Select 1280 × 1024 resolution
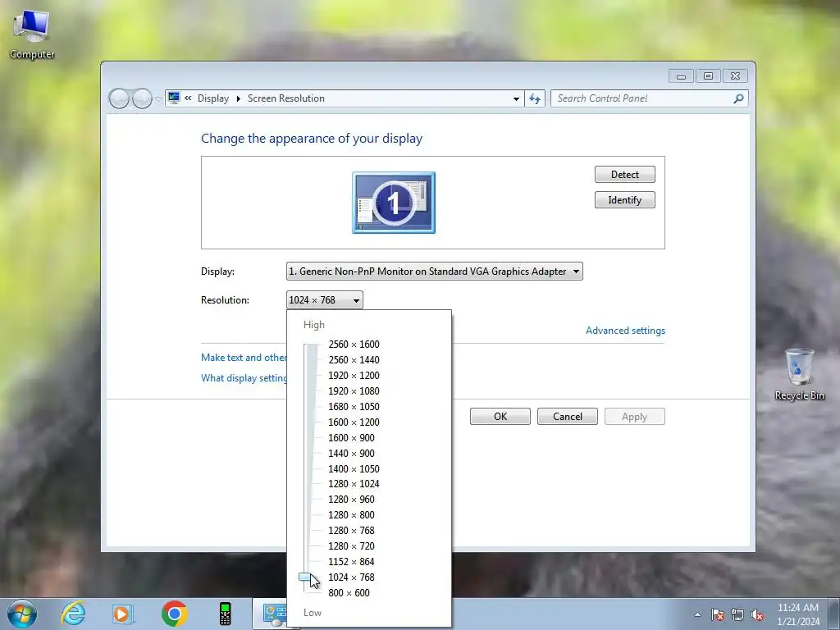 [354, 484]
